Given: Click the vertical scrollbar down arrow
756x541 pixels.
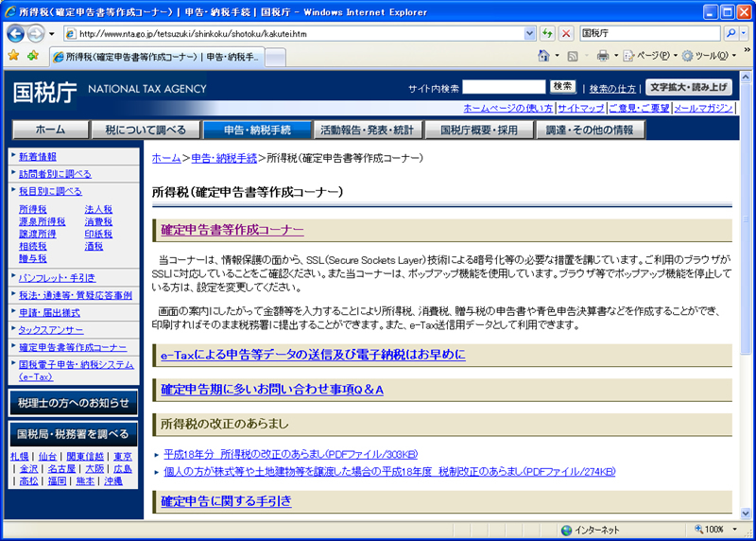Looking at the screenshot, I should click(747, 512).
